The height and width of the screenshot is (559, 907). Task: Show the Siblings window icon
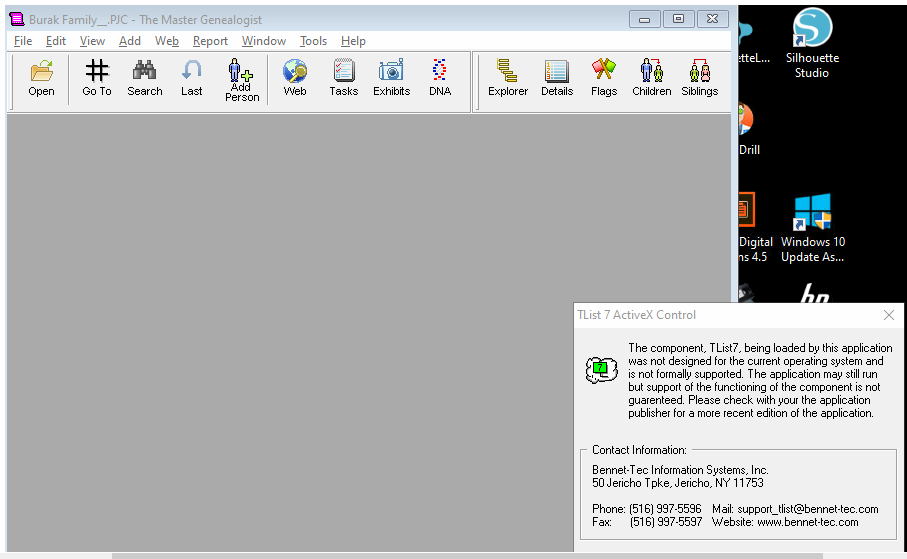coord(699,79)
